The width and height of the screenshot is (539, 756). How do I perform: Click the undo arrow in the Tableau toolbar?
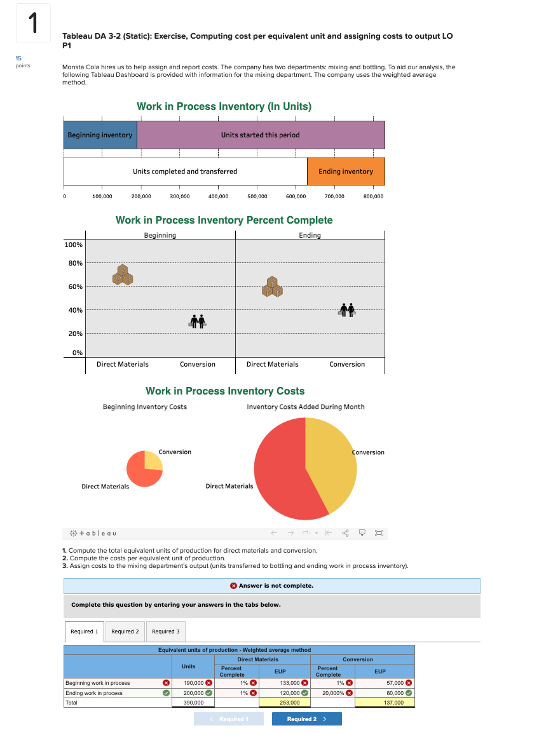pos(273,533)
